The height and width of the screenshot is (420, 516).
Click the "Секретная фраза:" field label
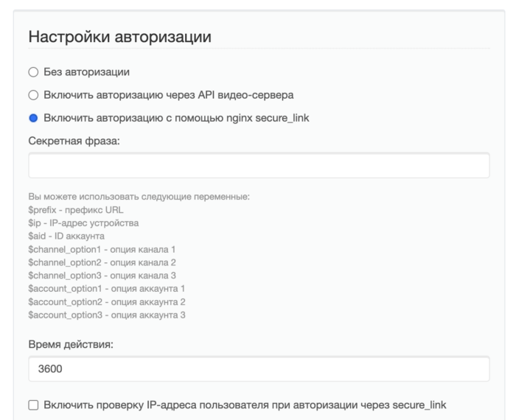coord(78,141)
